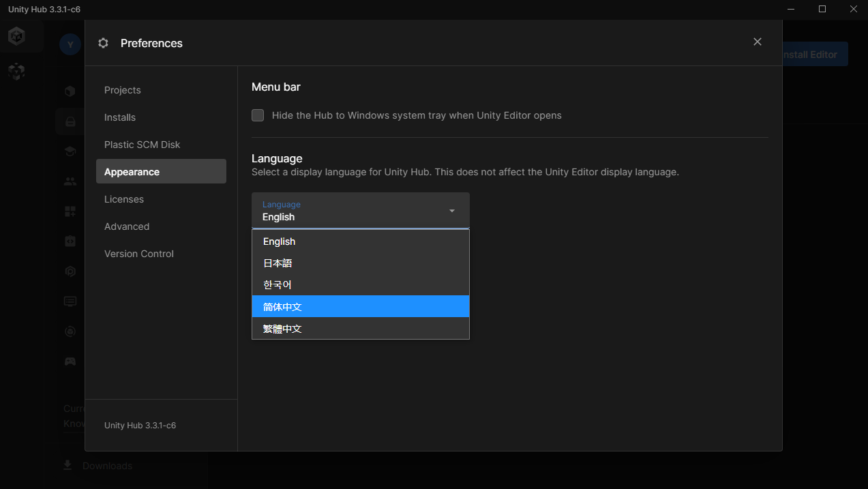Image resolution: width=868 pixels, height=489 pixels.
Task: Click the gamepad icon in the sidebar
Action: pos(70,361)
